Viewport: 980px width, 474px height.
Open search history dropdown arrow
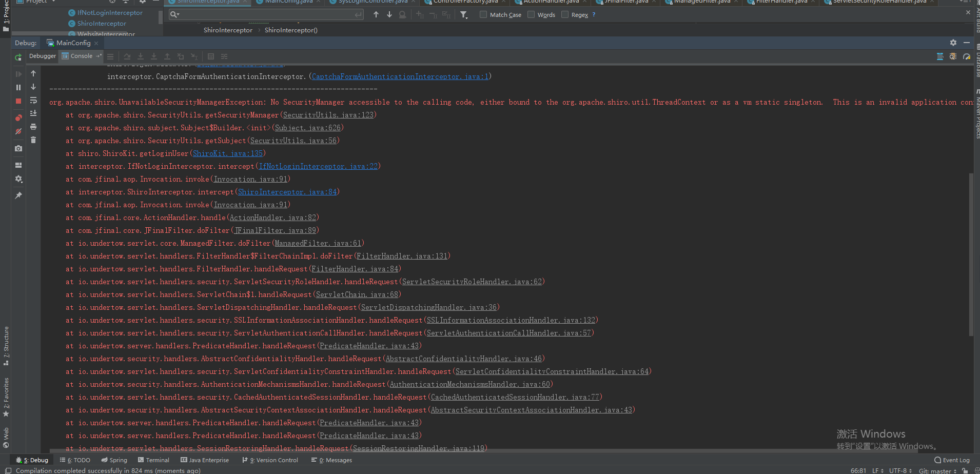pos(175,14)
